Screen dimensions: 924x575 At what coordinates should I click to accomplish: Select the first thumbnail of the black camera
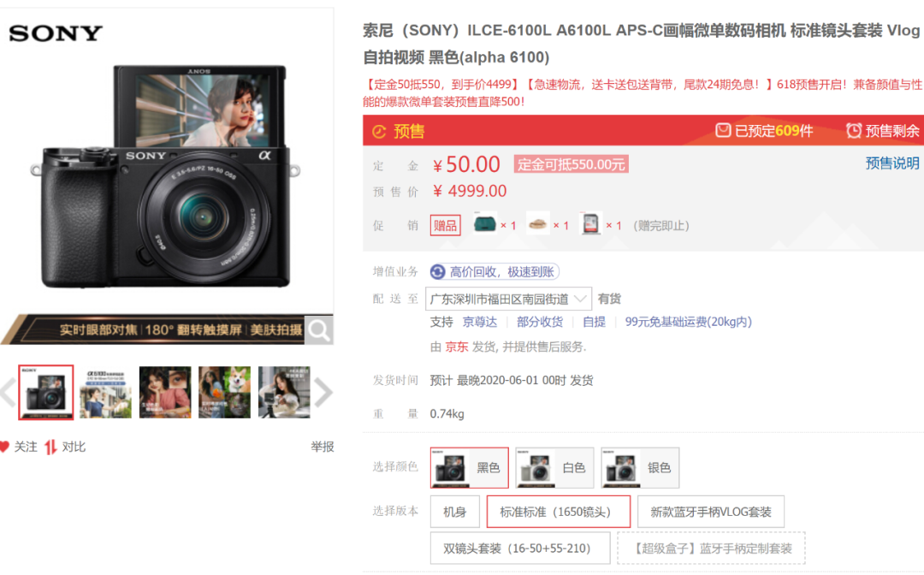[46, 393]
